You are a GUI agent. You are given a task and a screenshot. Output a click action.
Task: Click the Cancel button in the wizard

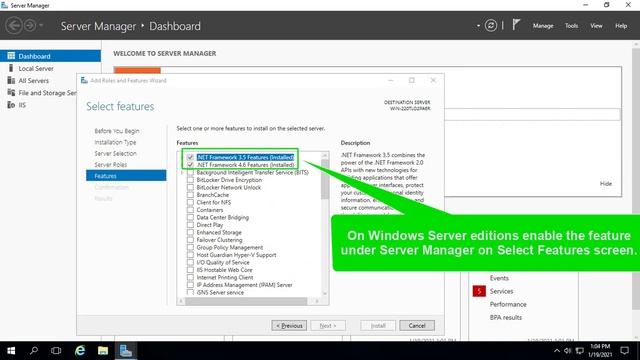click(x=417, y=325)
